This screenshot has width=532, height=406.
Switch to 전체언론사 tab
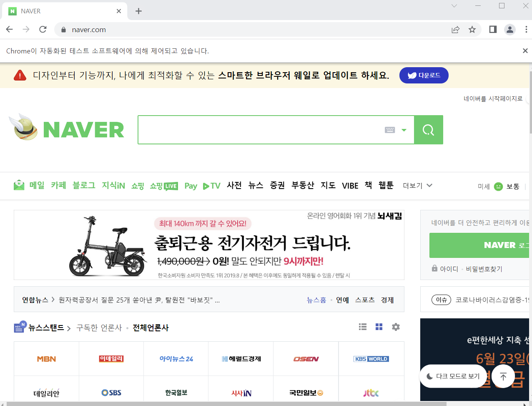coord(151,328)
